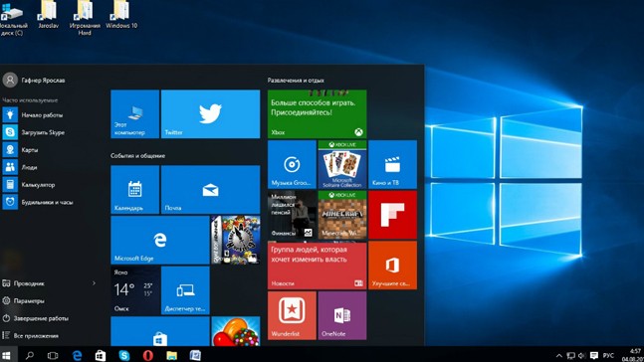Launch the Wunderlist tile
This screenshot has height=362, width=644.
(x=292, y=315)
